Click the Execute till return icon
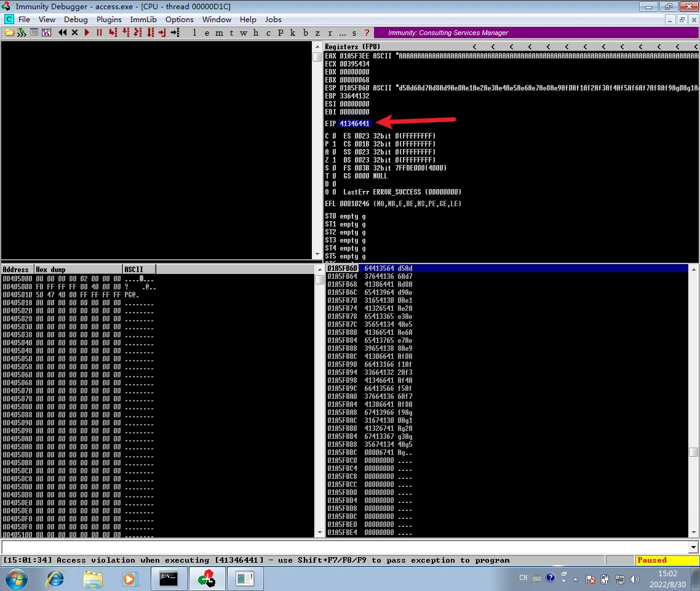This screenshot has width=700, height=591. 162,33
